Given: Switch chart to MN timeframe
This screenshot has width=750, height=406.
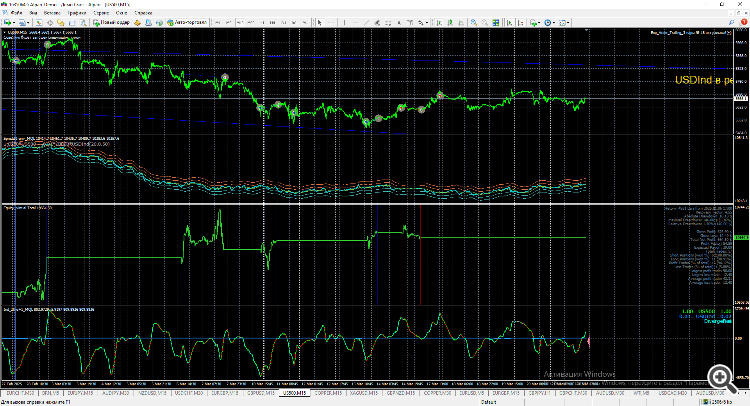Looking at the screenshot, I should 305,22.
